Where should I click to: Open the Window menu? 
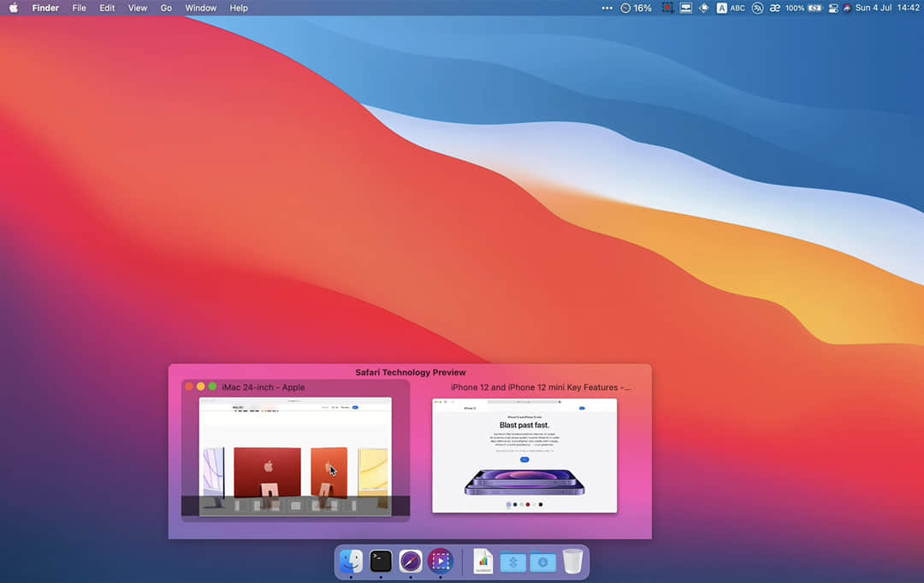click(x=201, y=8)
